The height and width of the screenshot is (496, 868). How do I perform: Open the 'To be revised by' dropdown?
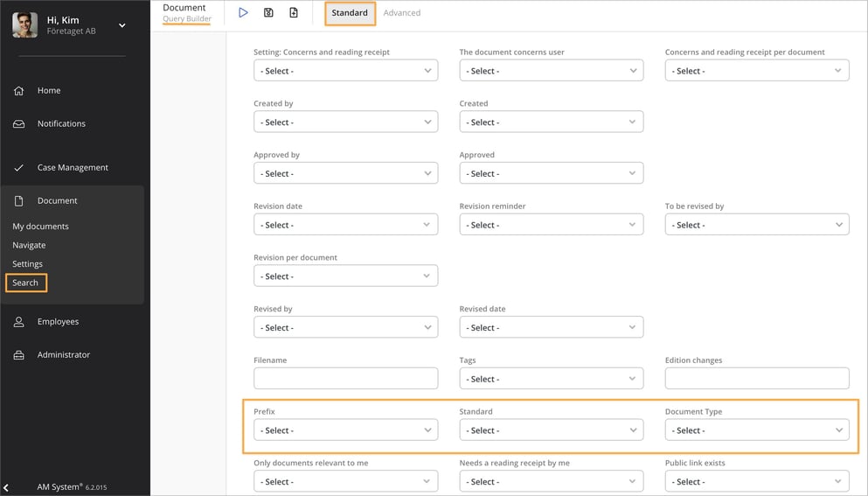757,225
